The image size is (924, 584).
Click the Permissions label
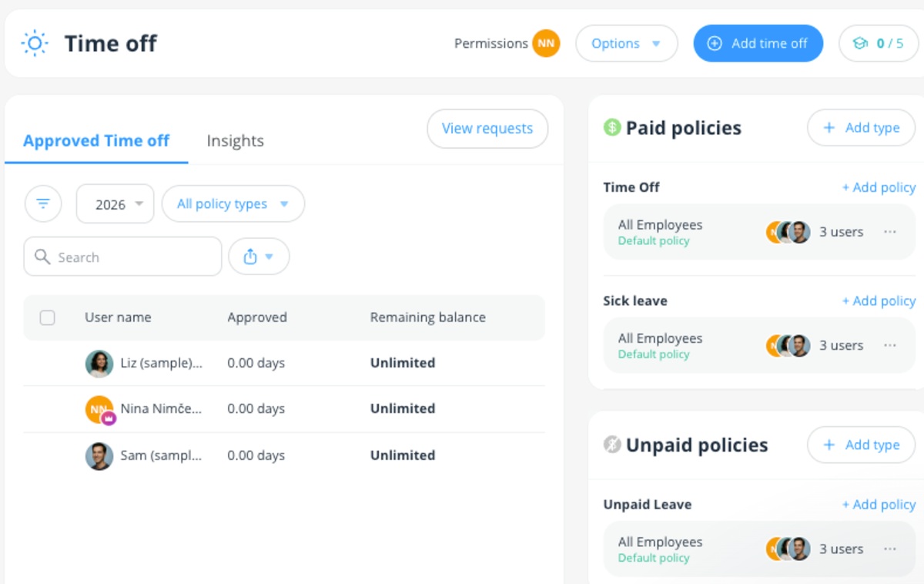pyautogui.click(x=491, y=43)
